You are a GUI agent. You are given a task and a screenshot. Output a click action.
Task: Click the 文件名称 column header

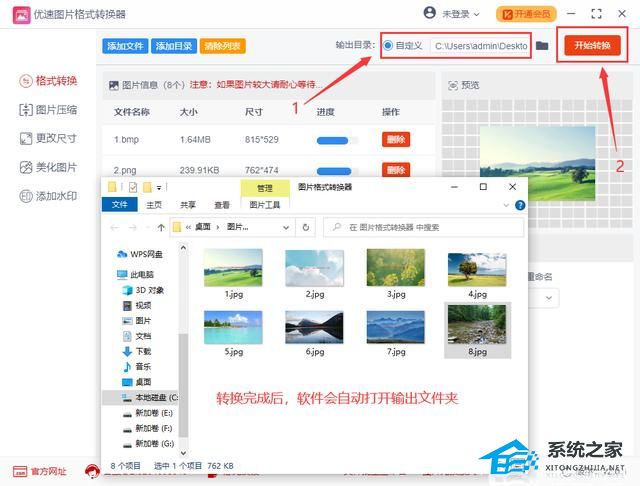click(131, 112)
